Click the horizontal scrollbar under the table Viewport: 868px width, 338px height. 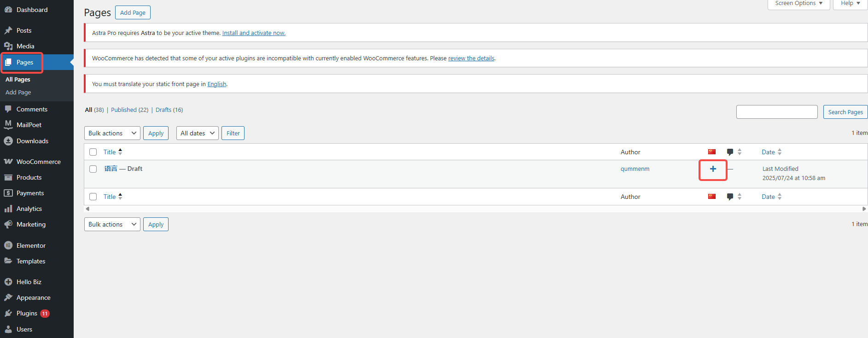pos(476,209)
